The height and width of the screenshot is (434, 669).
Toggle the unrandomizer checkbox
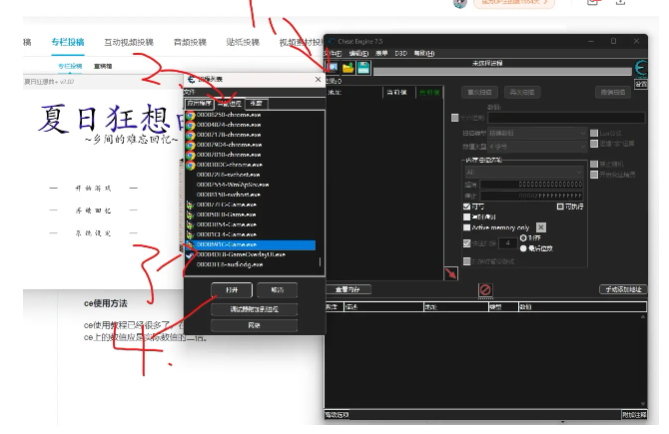coord(594,164)
